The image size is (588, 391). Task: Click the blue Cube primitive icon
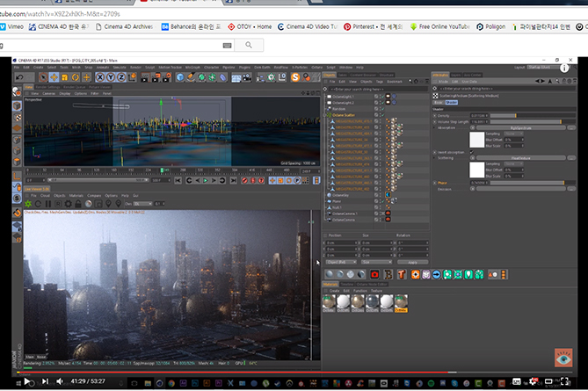(x=180, y=77)
